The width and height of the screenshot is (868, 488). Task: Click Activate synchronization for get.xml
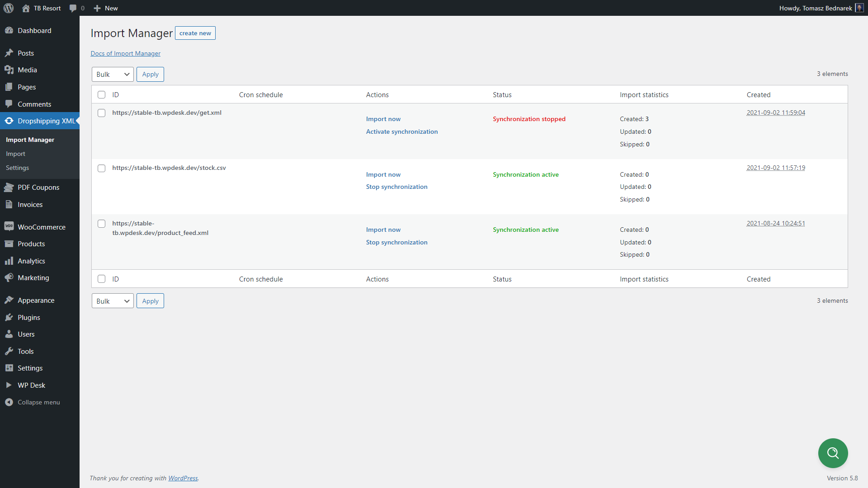[402, 131]
